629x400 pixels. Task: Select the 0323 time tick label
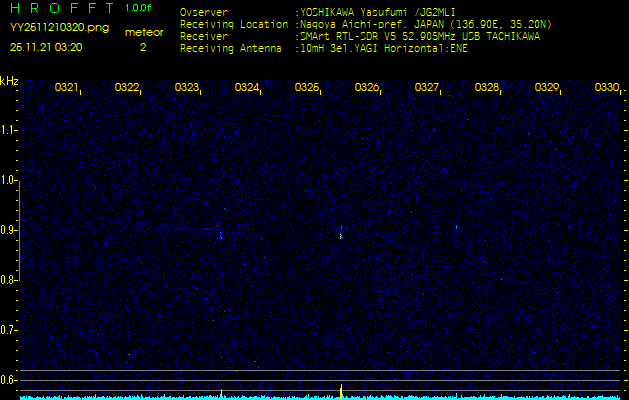click(x=186, y=88)
